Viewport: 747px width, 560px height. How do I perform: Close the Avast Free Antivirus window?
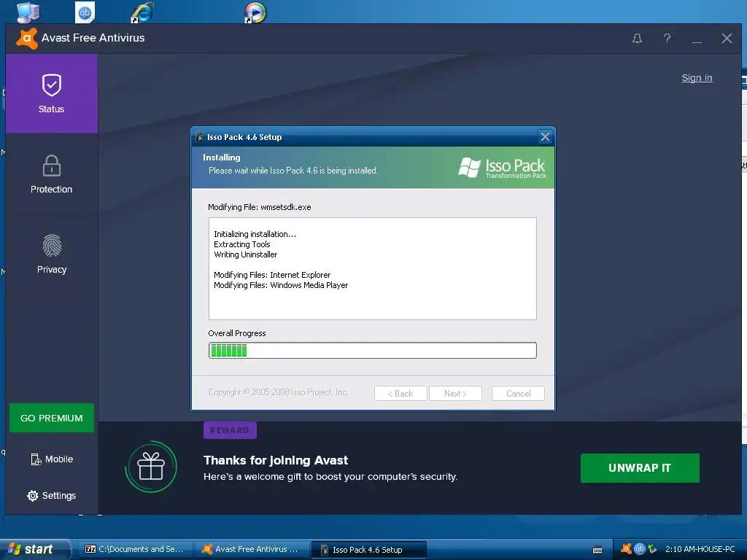point(727,38)
